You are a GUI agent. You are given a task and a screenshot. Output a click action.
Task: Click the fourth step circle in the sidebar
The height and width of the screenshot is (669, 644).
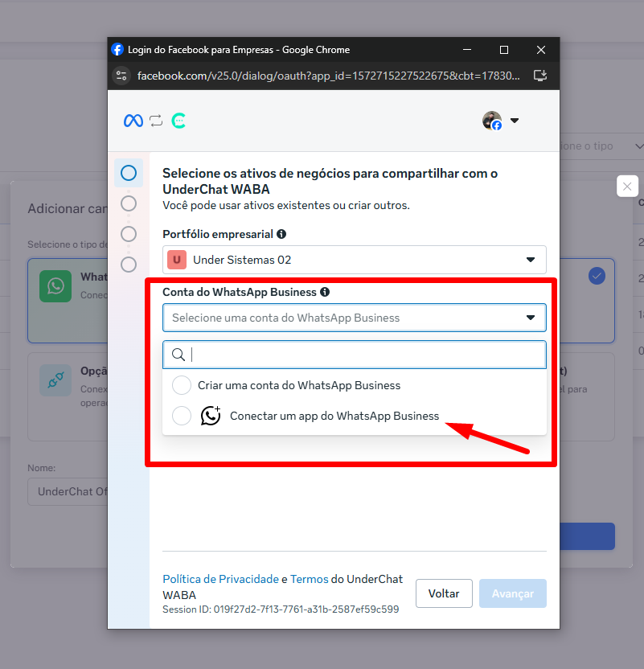129,265
